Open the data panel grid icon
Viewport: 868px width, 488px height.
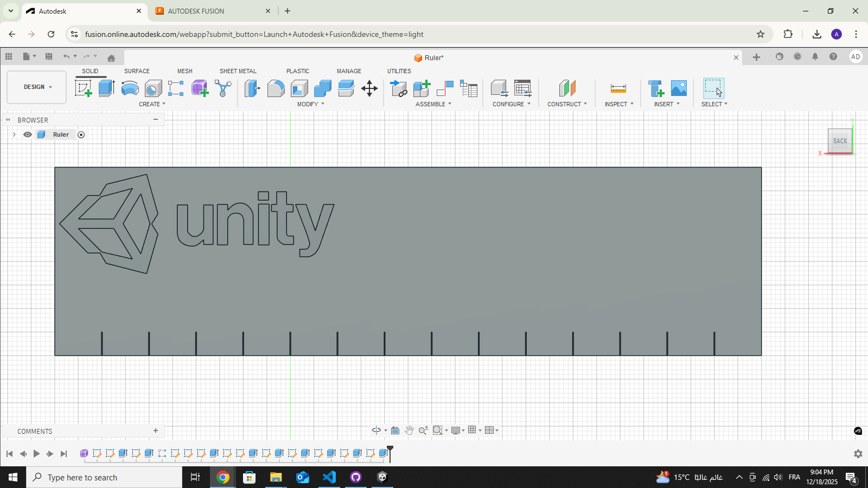pyautogui.click(x=9, y=56)
